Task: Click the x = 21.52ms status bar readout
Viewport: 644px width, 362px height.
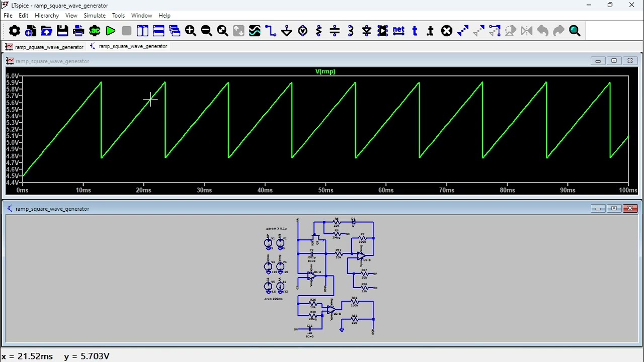Action: (x=27, y=356)
